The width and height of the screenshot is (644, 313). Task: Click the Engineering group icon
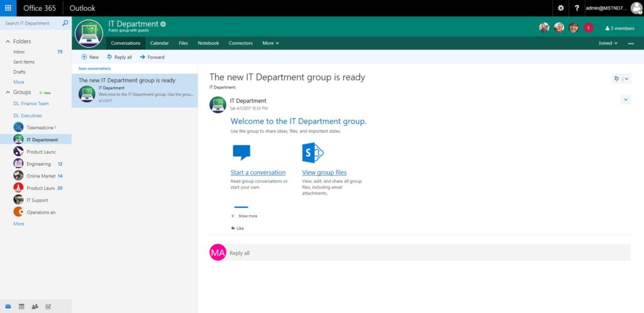(18, 163)
